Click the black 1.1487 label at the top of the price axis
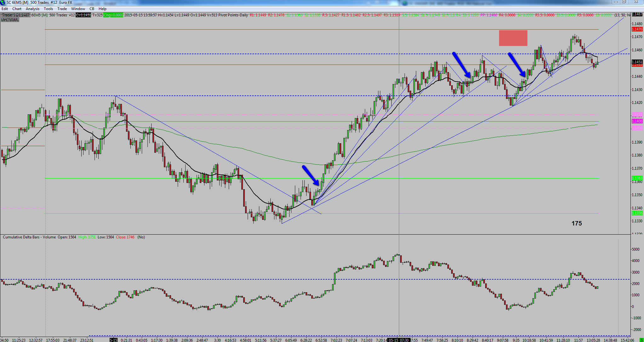 [637, 14]
